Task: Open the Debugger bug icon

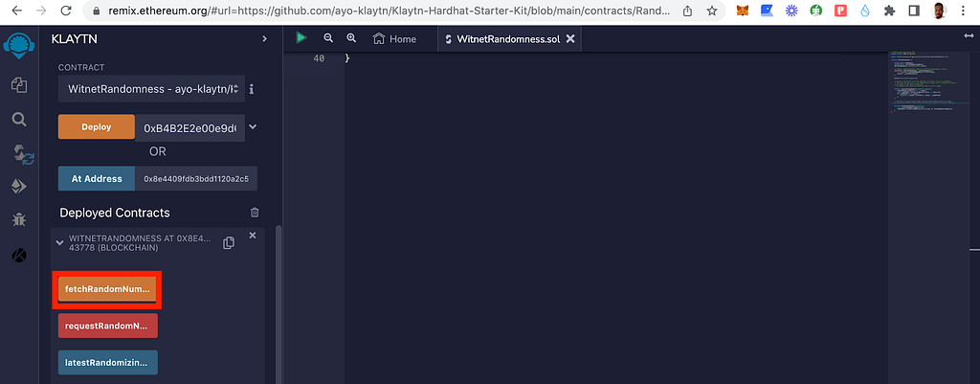Action: click(19, 219)
